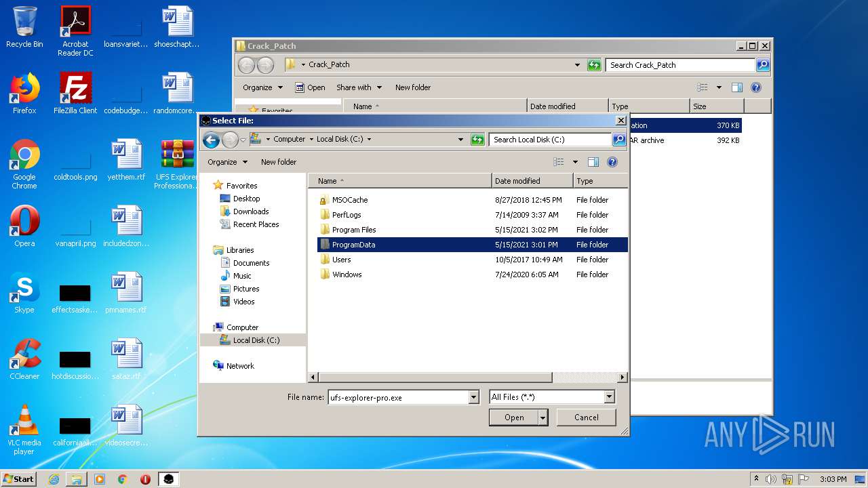868x488 pixels.
Task: Click Search Crack_Patch field
Action: [x=680, y=65]
